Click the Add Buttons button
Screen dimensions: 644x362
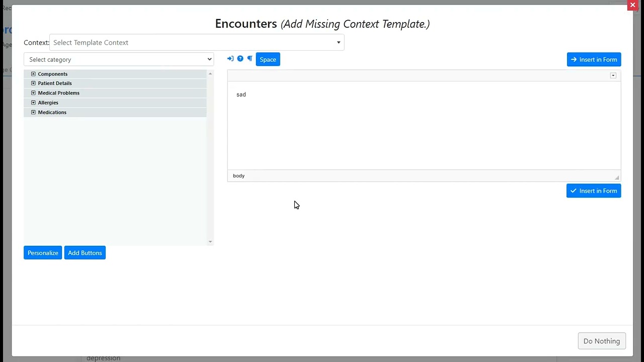[x=85, y=253]
